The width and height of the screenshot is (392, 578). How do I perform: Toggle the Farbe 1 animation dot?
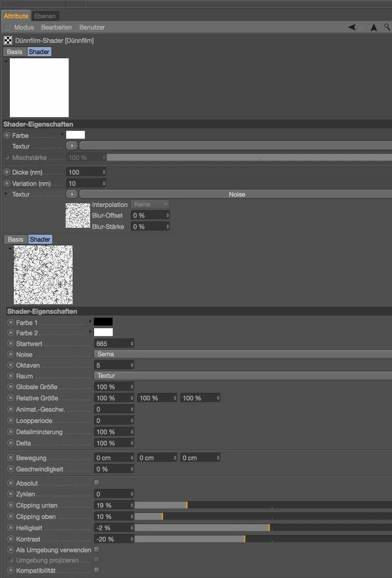[11, 322]
